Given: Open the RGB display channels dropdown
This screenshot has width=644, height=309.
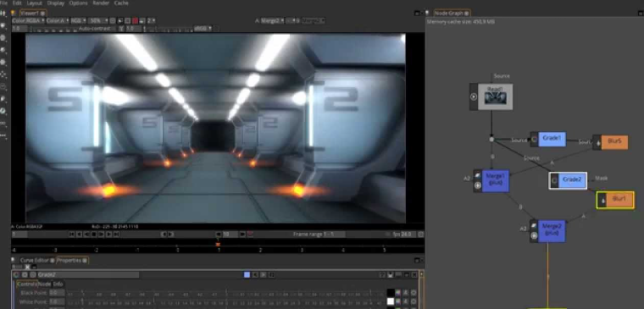Looking at the screenshot, I should [x=78, y=20].
